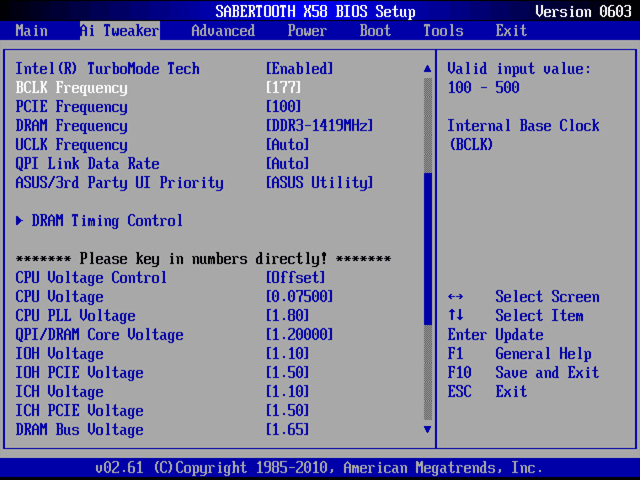Click the ESC Exit hint
640x480 pixels.
pos(487,391)
